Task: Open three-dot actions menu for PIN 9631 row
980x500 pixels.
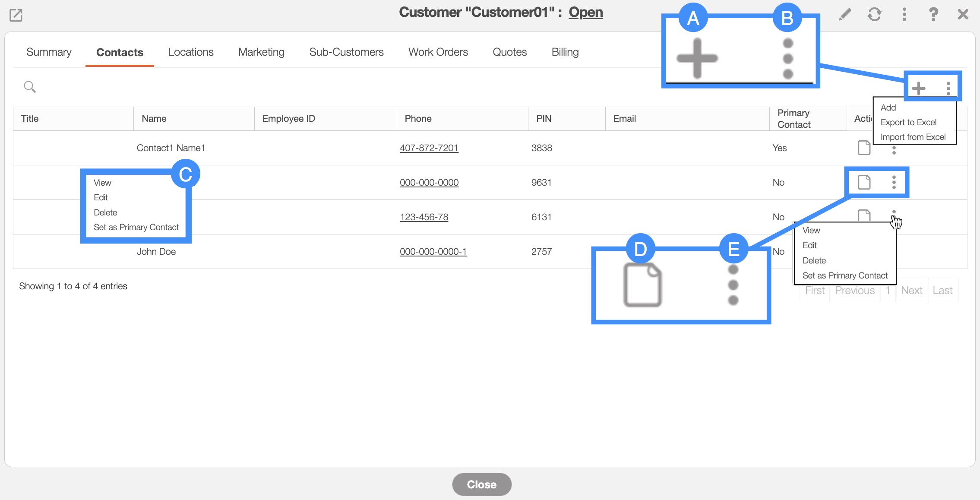Action: 894,182
